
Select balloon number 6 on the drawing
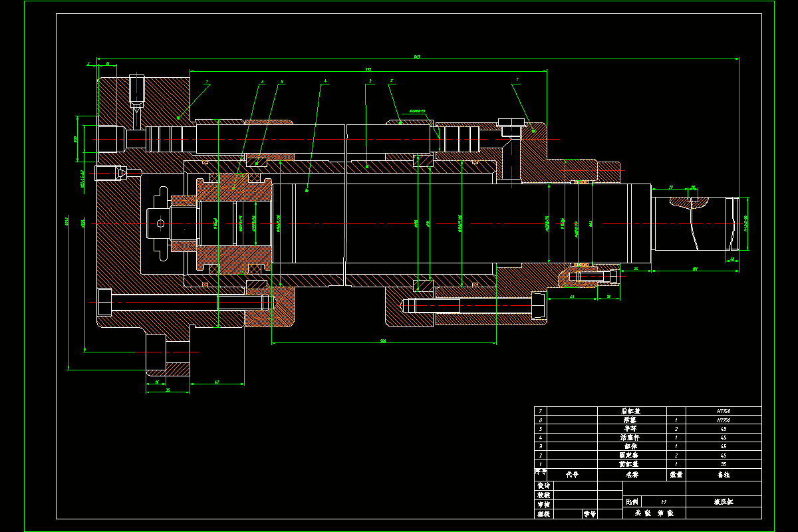(x=262, y=82)
